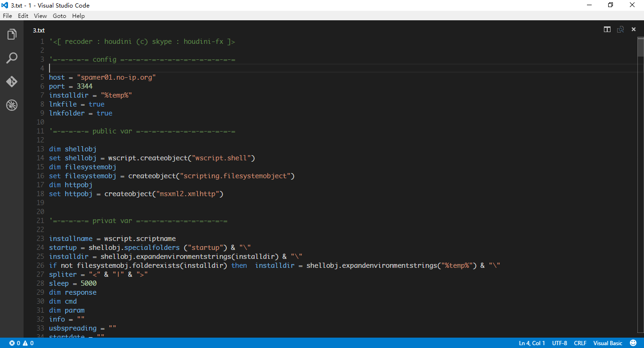This screenshot has height=348, width=644.
Task: Click the word specialfolders on line 24
Action: coord(152,248)
